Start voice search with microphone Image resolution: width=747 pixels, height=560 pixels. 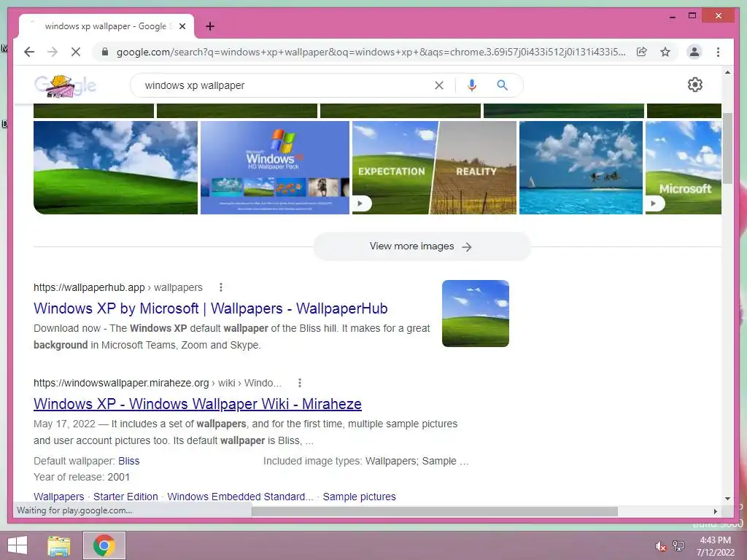point(472,85)
